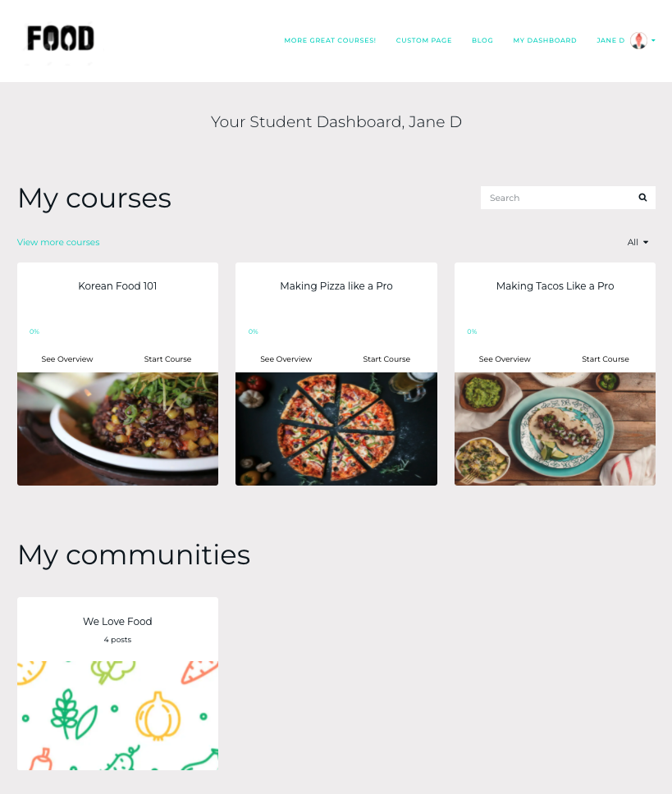This screenshot has height=794, width=672.
Task: Open More Great Courses! menu item
Action: coord(330,40)
